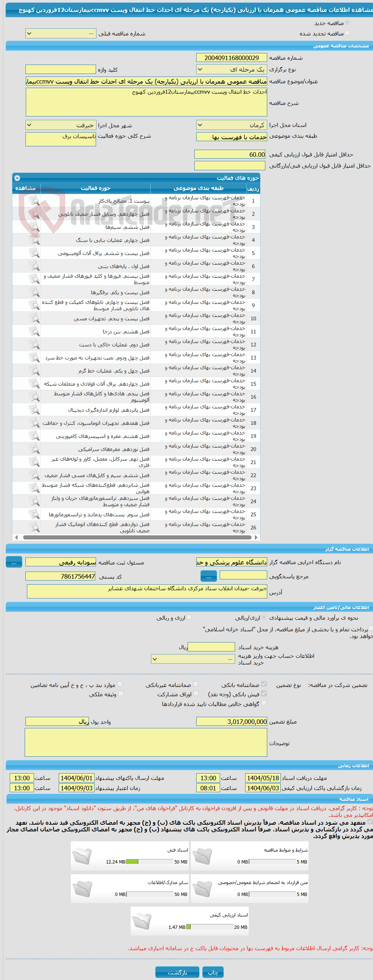Open view icon for table row 1
Screen dimensions: 373x980
[34, 200]
